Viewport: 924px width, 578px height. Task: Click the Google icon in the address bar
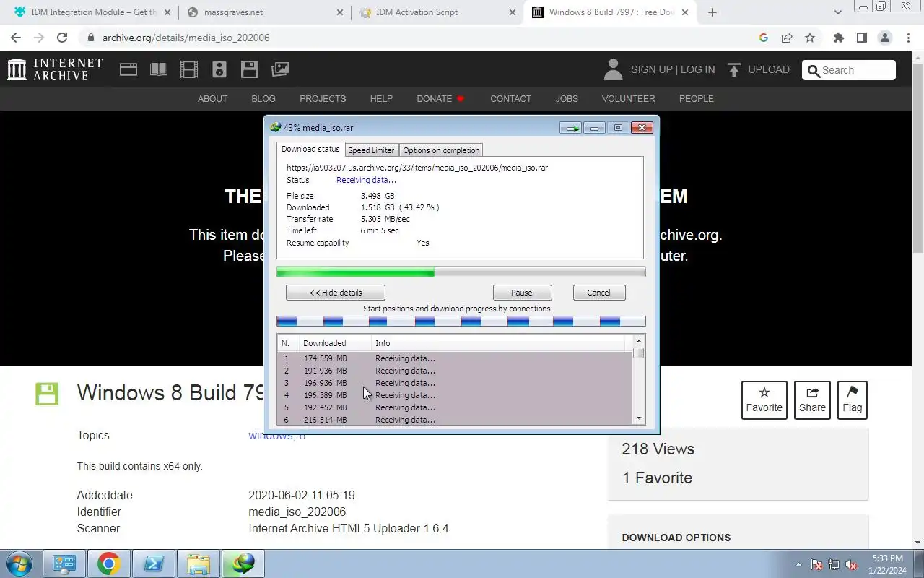point(764,38)
